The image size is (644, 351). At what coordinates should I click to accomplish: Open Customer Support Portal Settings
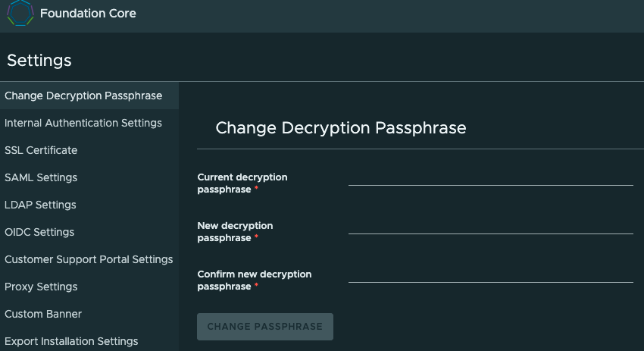coord(89,259)
